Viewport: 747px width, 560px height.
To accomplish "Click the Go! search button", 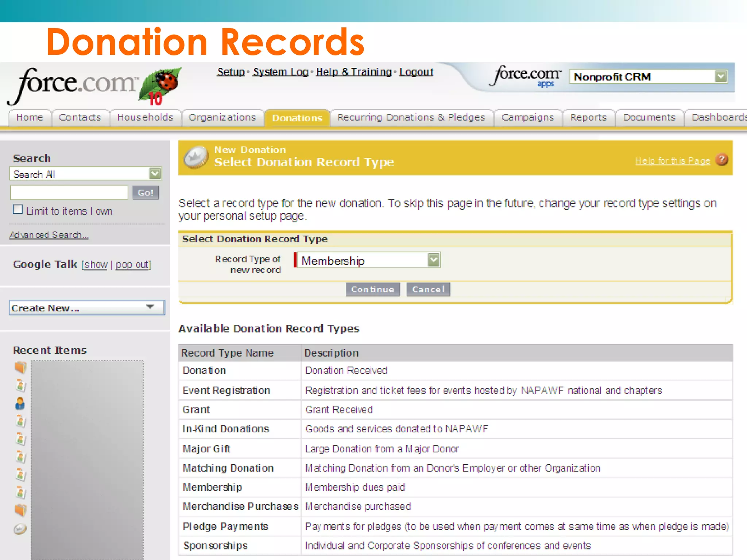I will coord(146,192).
